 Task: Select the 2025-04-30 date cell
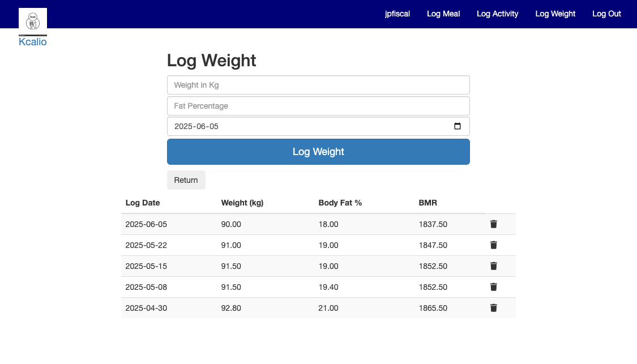(146, 308)
